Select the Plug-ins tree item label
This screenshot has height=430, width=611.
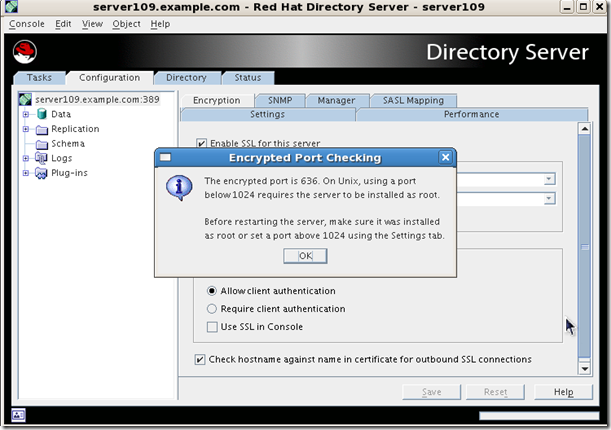[69, 173]
